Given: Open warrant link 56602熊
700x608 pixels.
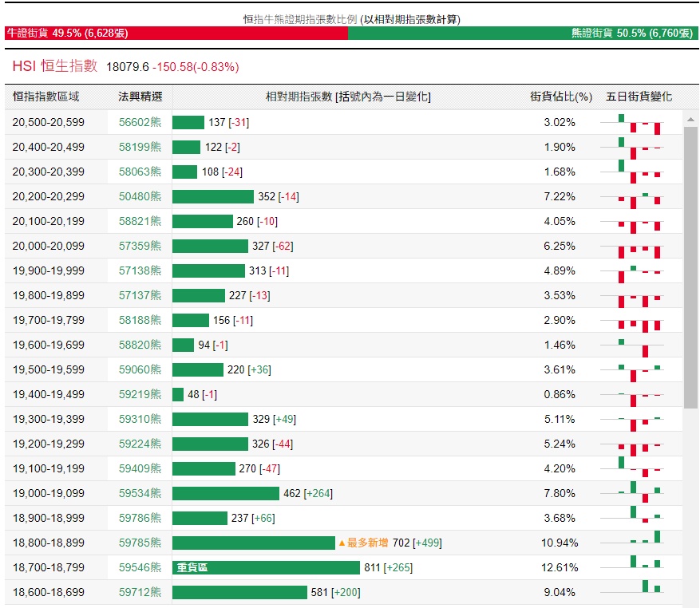Looking at the screenshot, I should [x=140, y=122].
